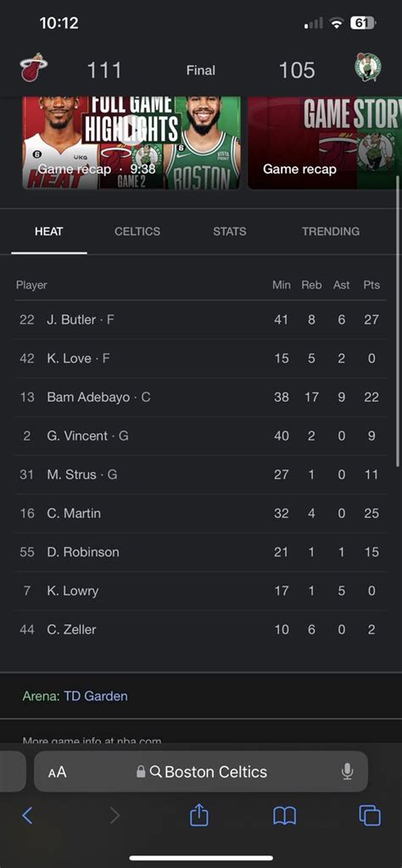Open Safari share sheet icon
This screenshot has height=868, width=402.
pos(198,815)
